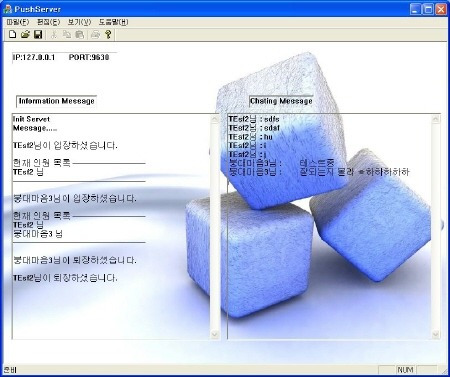Click the New document toolbar icon
Screen dimensions: 450x377
(x=12, y=34)
